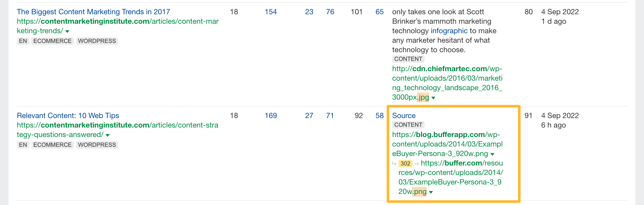
Task: Click WORDPRESS tag in second row
Action: [97, 145]
